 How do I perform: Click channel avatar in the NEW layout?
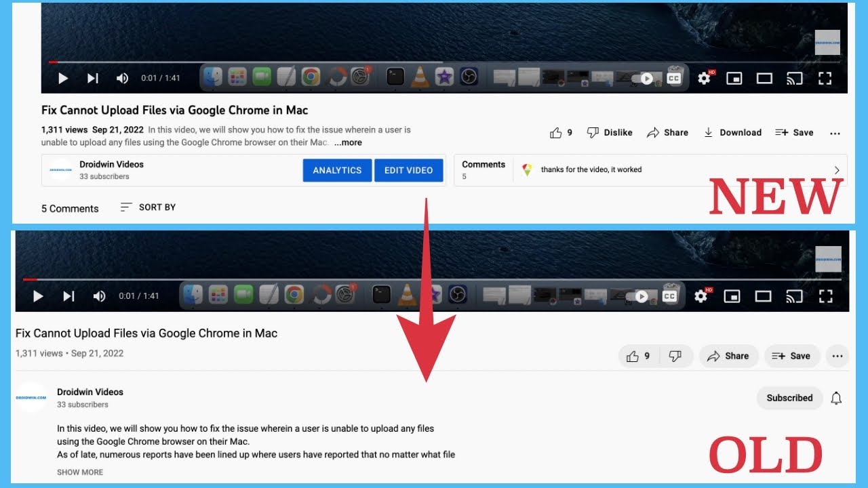(x=60, y=170)
